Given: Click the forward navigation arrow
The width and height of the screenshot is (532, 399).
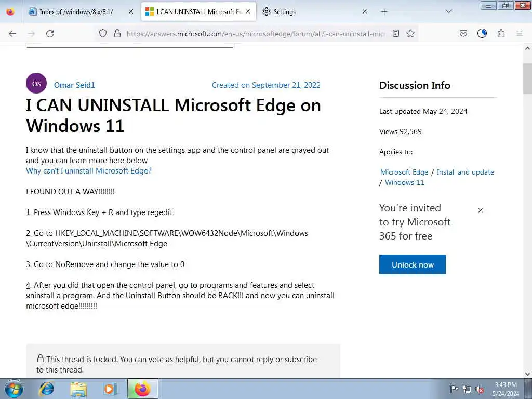Looking at the screenshot, I should click(31, 34).
